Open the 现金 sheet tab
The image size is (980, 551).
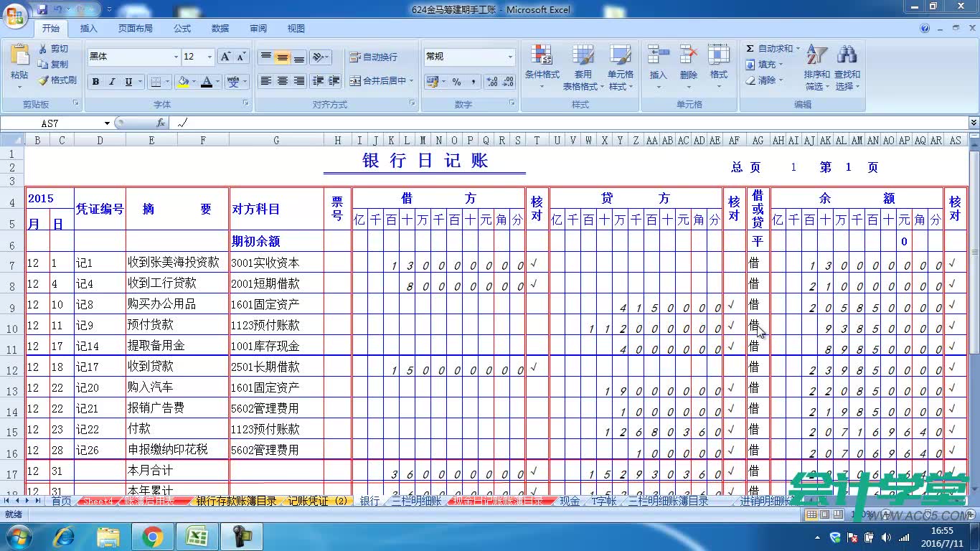click(x=570, y=501)
